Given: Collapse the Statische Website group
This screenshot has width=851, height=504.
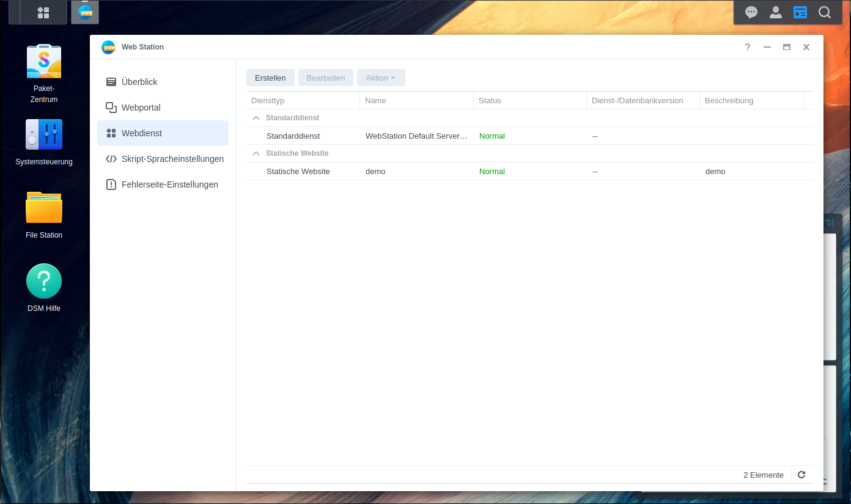Looking at the screenshot, I should tap(256, 153).
